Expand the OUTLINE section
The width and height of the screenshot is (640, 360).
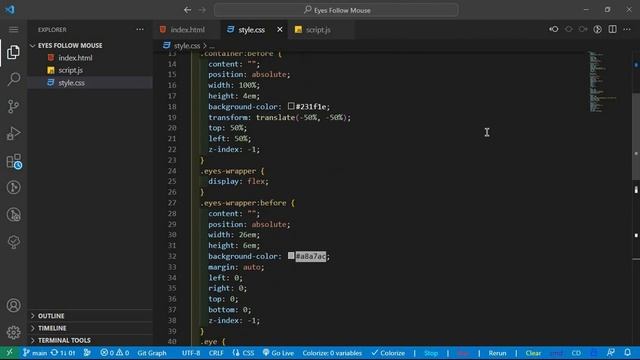(x=90, y=316)
